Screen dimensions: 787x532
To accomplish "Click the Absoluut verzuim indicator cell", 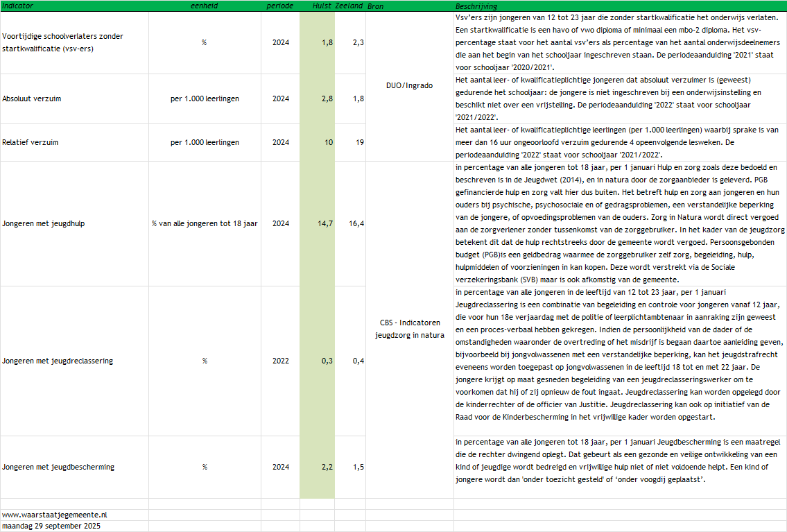I will coord(32,98).
